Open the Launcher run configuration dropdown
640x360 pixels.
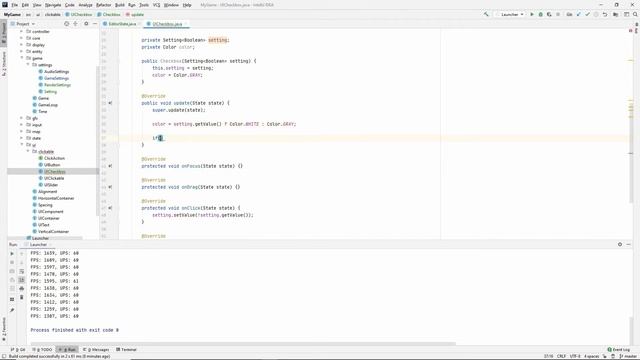(x=509, y=14)
